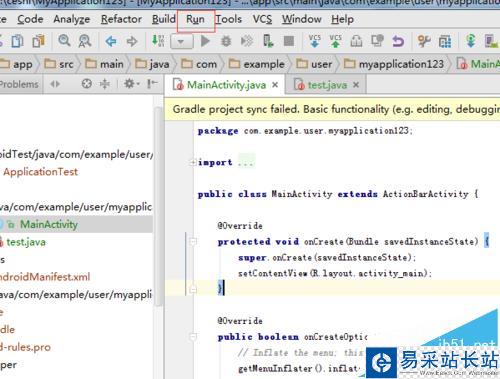Open the Tools menu
The width and height of the screenshot is (500, 379).
(228, 19)
